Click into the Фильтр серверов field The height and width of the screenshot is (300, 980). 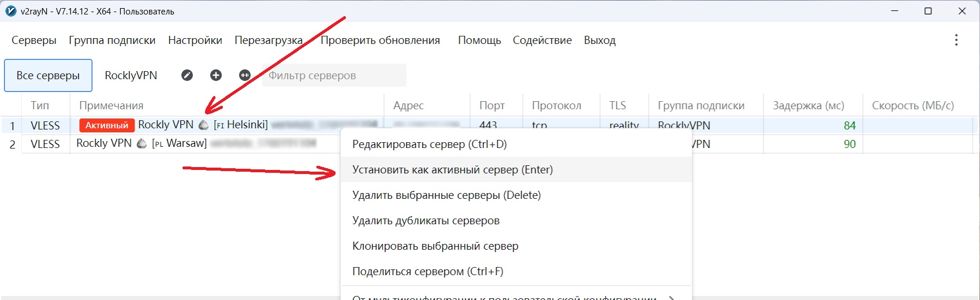coord(334,75)
